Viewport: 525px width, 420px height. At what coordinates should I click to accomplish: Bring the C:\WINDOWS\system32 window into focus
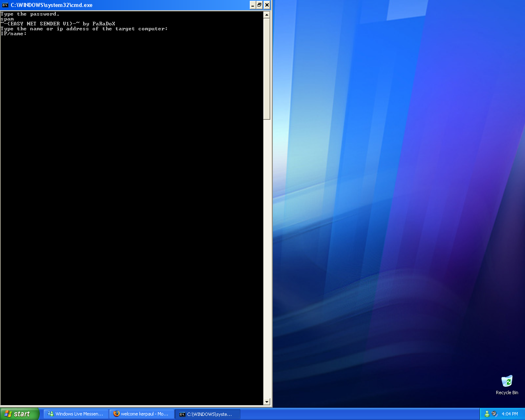tap(207, 414)
